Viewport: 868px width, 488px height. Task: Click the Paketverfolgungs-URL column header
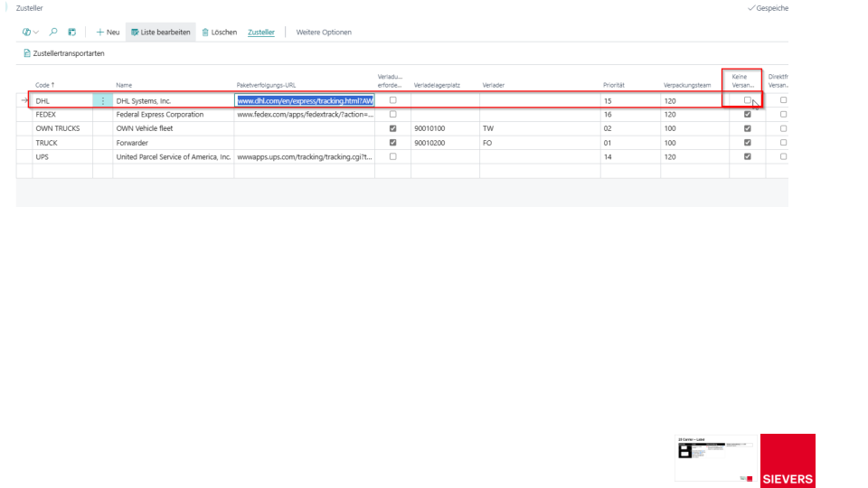pyautogui.click(x=266, y=85)
